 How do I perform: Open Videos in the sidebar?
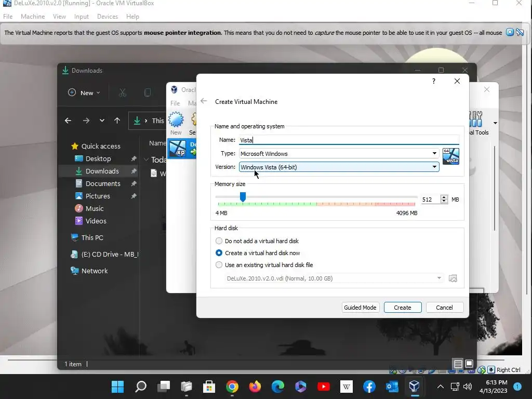point(96,221)
